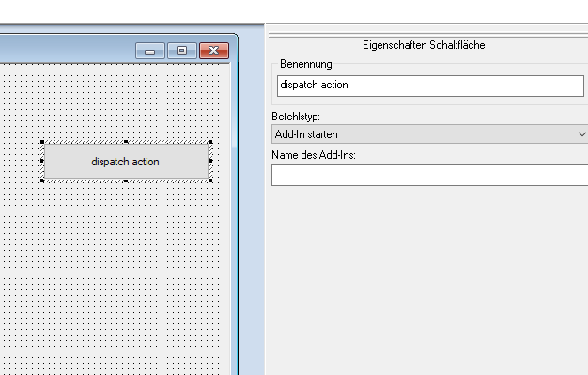
Task: Click the form window's blue title bar
Action: [68, 49]
